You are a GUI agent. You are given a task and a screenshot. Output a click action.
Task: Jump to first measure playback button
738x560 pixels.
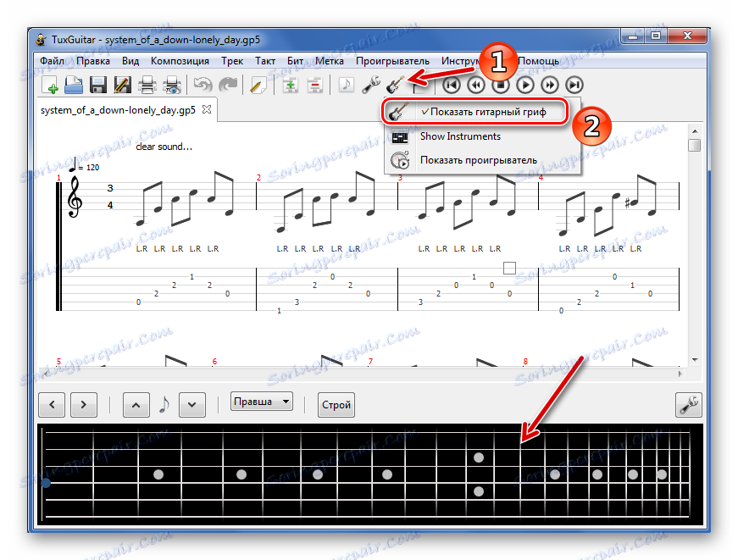tap(452, 86)
